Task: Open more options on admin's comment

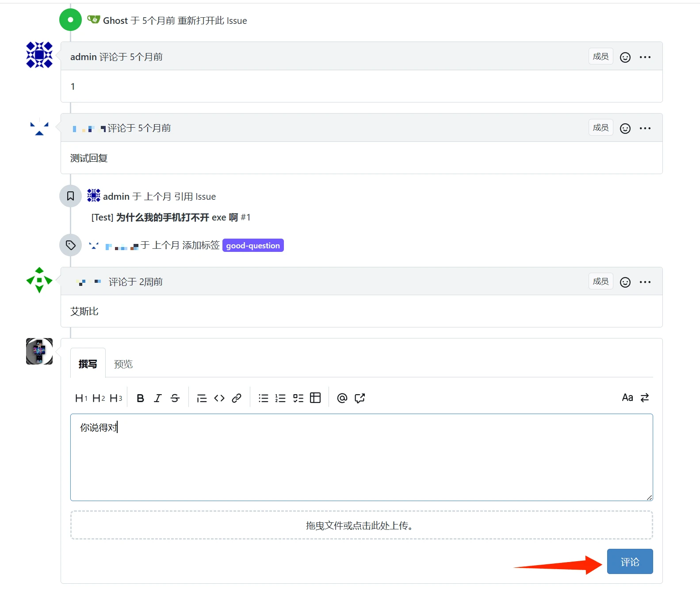Action: 645,57
